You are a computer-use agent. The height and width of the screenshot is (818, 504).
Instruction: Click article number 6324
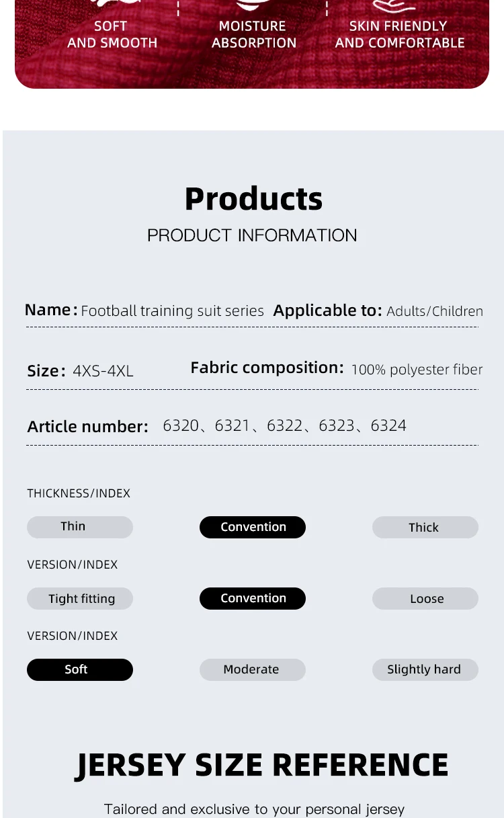pos(388,425)
